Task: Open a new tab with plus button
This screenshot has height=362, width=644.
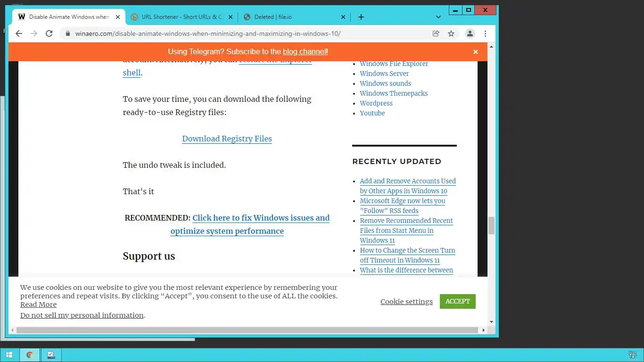Action: pyautogui.click(x=361, y=17)
